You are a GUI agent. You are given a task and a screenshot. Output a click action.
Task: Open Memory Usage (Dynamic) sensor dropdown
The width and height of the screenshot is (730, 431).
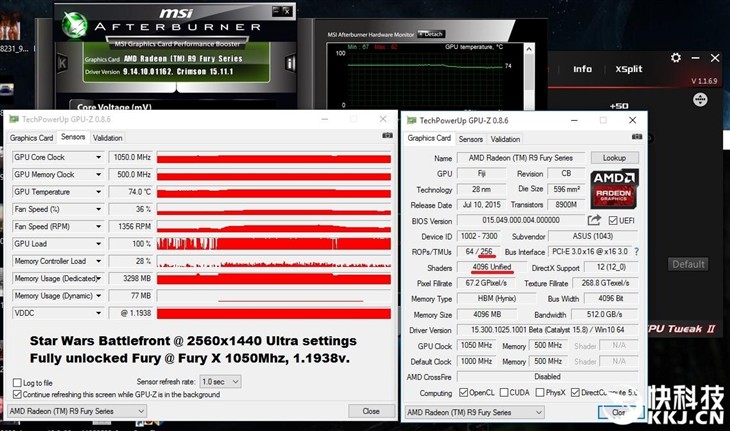(98, 296)
